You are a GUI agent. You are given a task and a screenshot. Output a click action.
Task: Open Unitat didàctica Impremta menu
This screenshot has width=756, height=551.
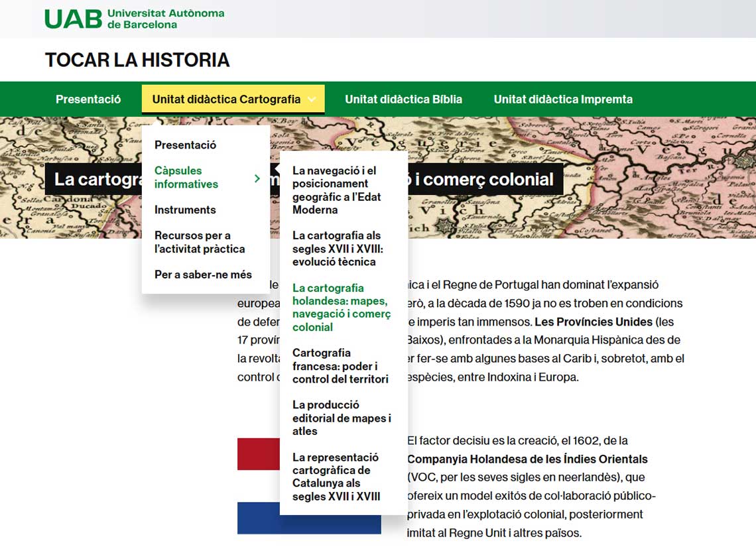(x=563, y=99)
